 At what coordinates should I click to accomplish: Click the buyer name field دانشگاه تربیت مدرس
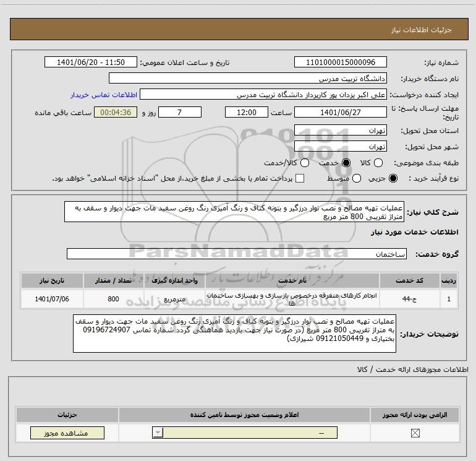pos(248,78)
